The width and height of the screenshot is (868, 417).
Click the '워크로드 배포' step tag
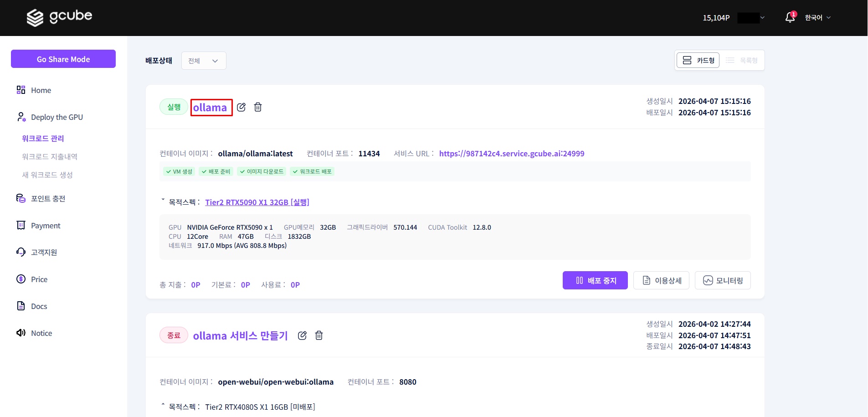click(312, 171)
